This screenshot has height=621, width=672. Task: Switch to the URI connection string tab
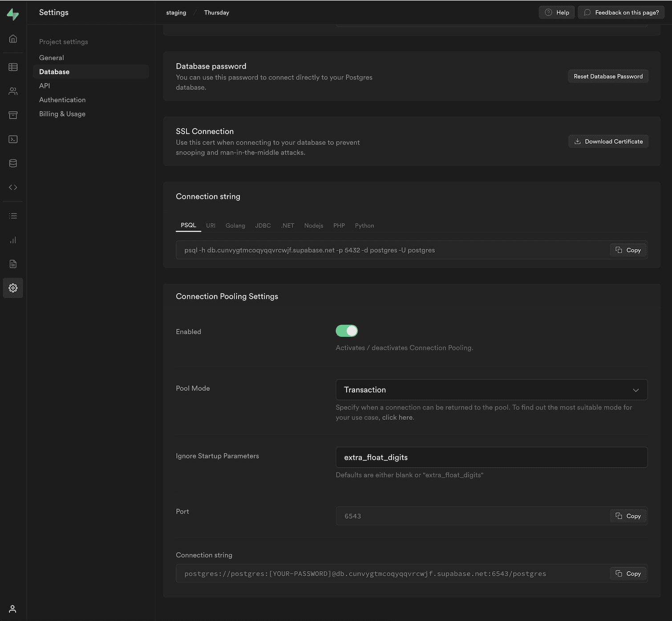[x=211, y=226]
